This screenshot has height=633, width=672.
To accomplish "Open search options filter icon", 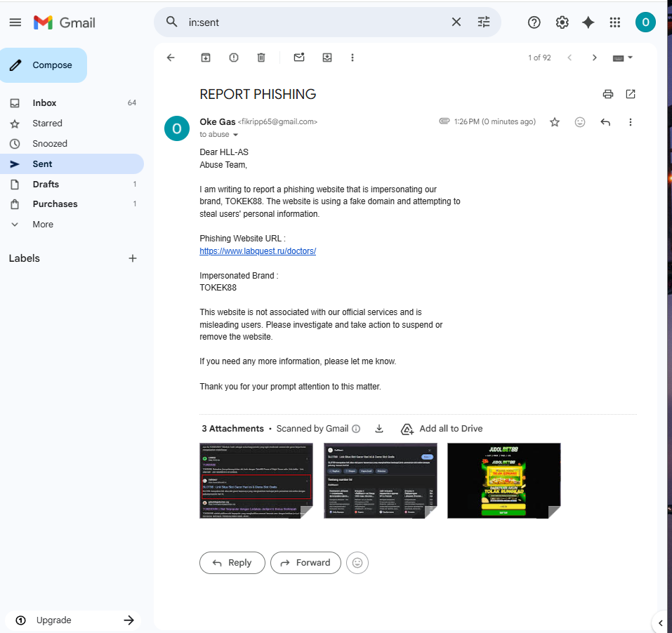I will 483,22.
